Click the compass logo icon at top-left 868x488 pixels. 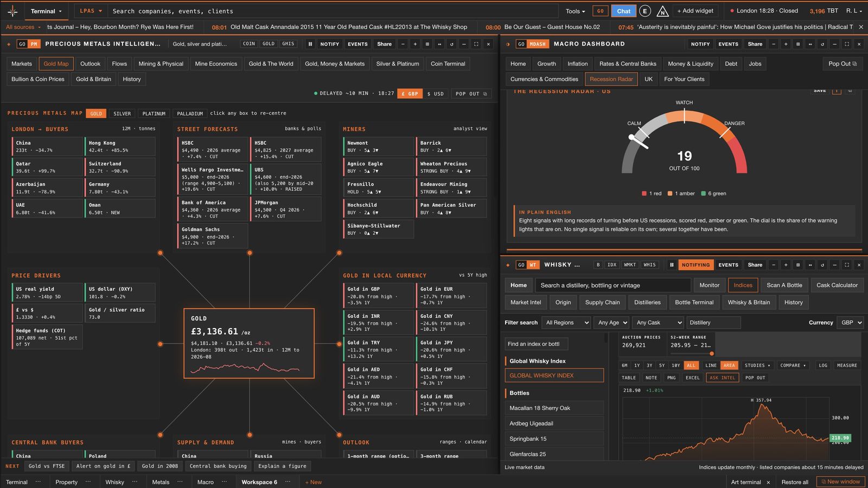(12, 11)
